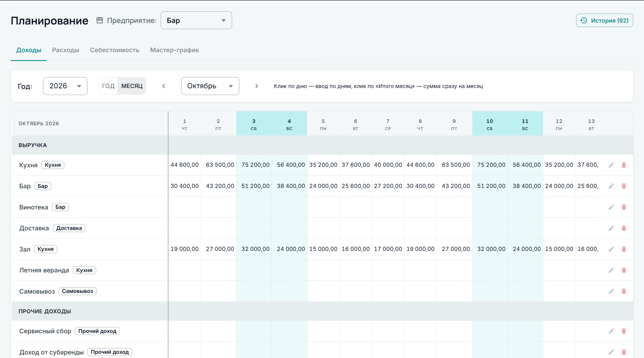Go to previous month with left chevron

point(164,86)
